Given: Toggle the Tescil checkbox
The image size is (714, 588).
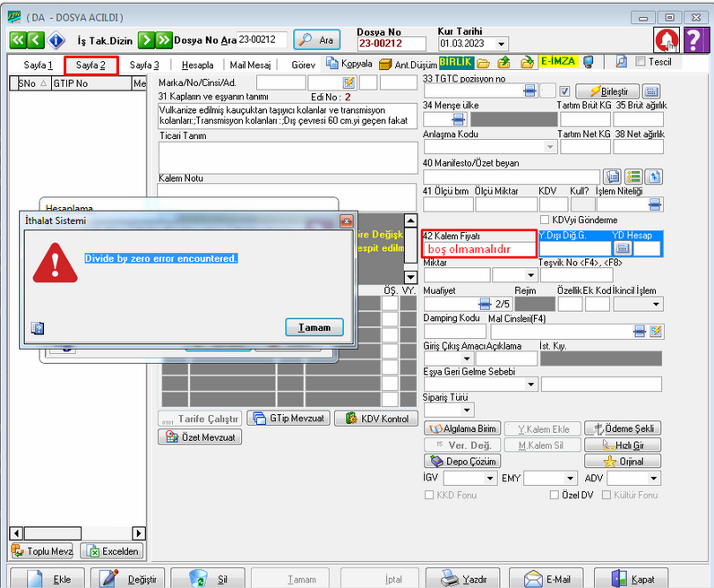Looking at the screenshot, I should 641,62.
